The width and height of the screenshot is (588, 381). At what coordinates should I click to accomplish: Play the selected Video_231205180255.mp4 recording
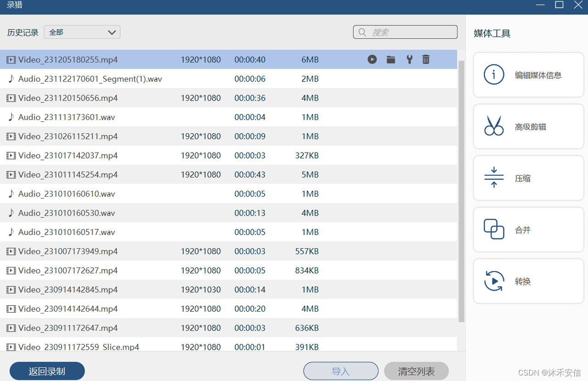click(372, 59)
